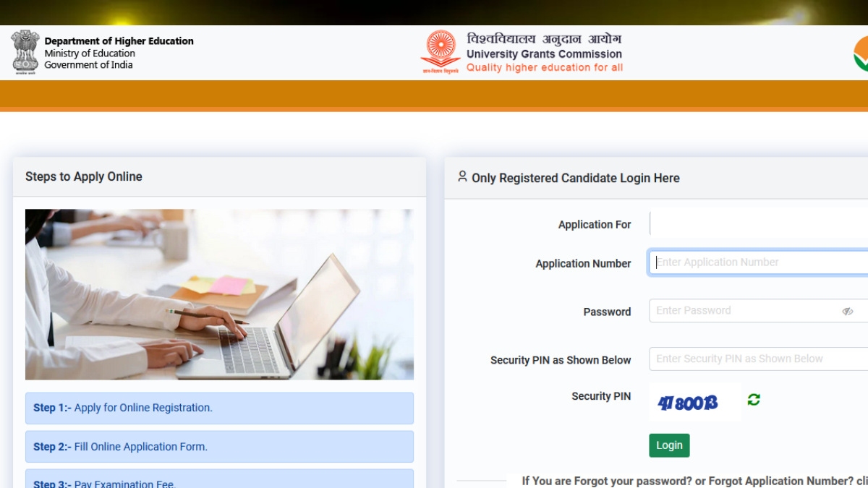
Task: Click the Enter Security PIN field
Action: pos(759,359)
